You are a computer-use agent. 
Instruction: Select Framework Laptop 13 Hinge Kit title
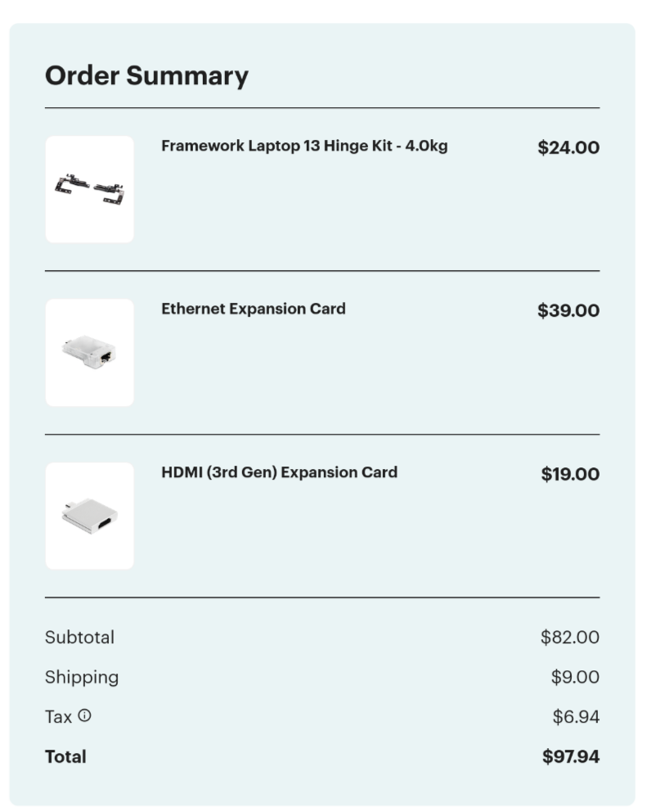304,147
